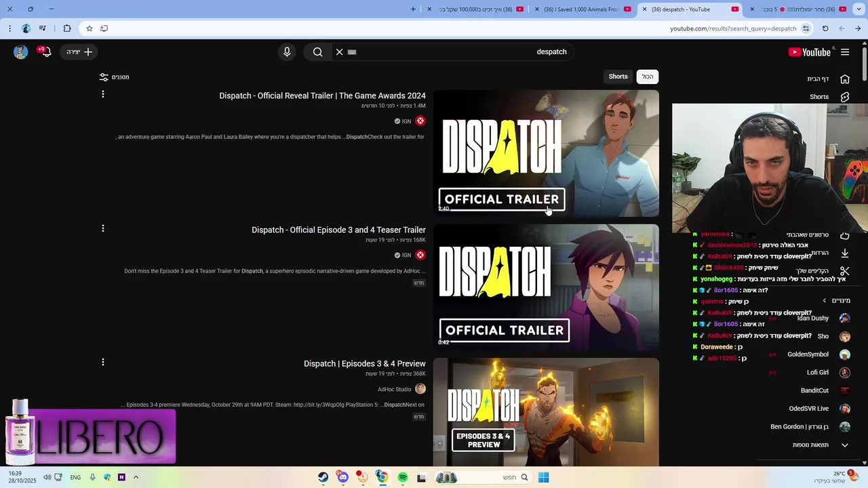
Task: Open the browser three-dot menu
Action: pos(9,28)
